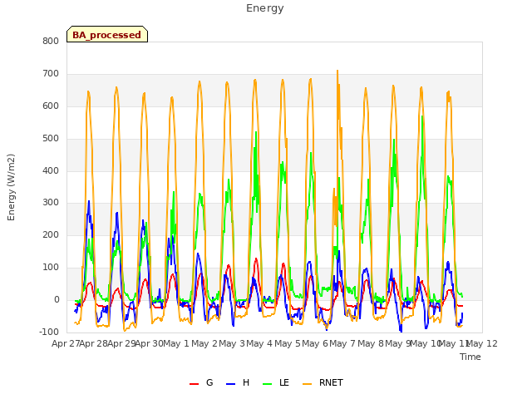Screen dimensions: 532x399
Task: Click the 700 y-axis tick label
Action: 51,74
